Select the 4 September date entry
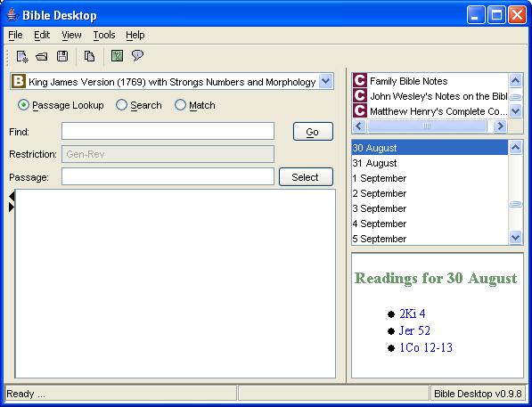 430,224
